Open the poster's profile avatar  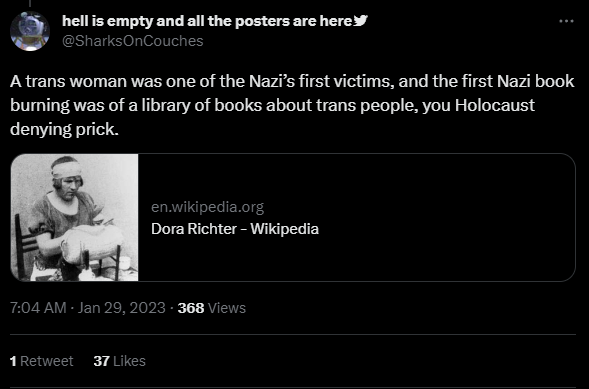point(30,31)
